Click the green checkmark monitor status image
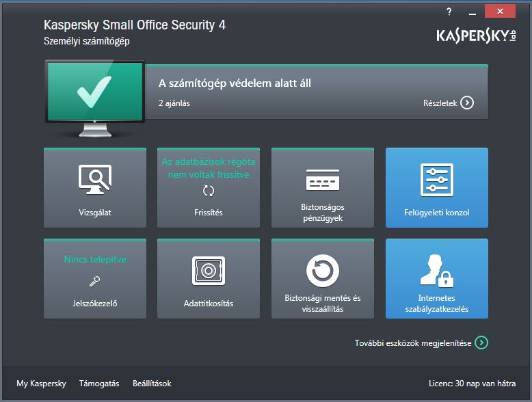This screenshot has width=532, height=402. [x=94, y=95]
